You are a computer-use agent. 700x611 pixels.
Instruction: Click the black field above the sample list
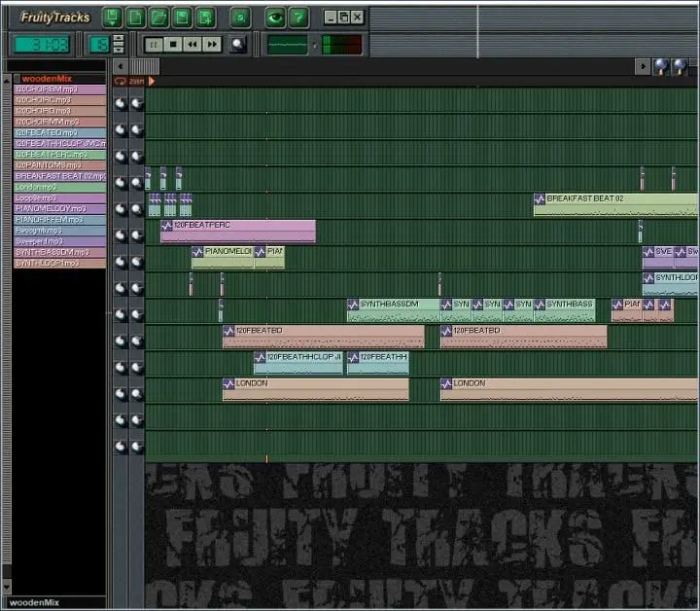click(x=55, y=66)
